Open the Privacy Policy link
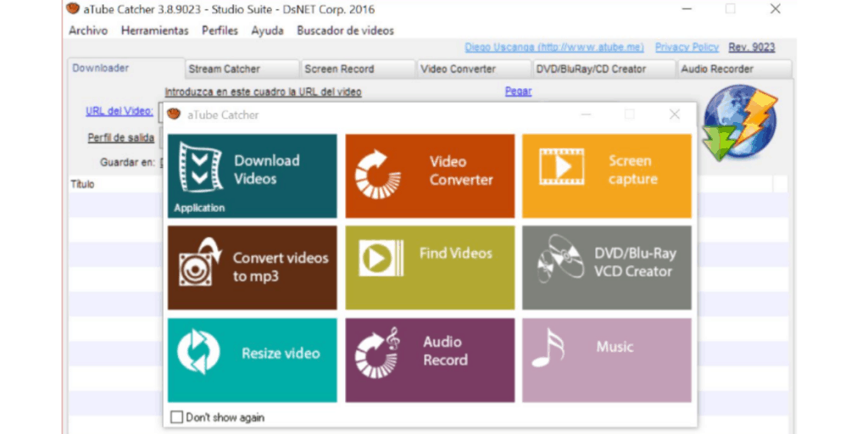This screenshot has width=868, height=434. [x=687, y=47]
